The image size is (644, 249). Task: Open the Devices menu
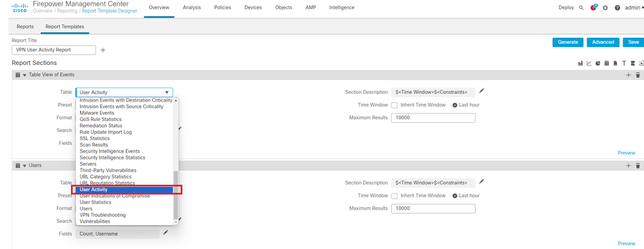pos(253,8)
